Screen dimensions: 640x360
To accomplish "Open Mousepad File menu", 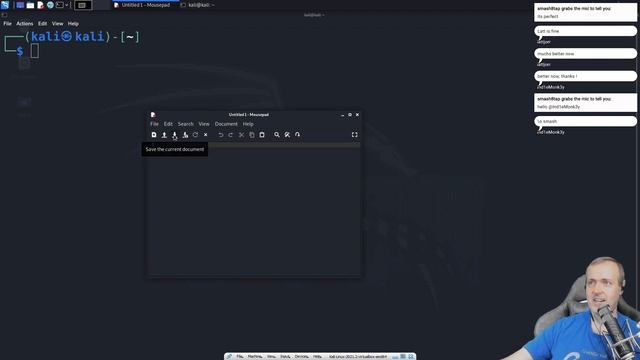I will point(154,124).
